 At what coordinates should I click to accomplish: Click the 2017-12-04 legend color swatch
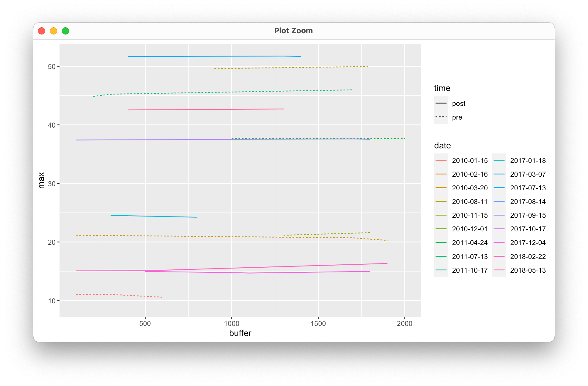coord(499,243)
